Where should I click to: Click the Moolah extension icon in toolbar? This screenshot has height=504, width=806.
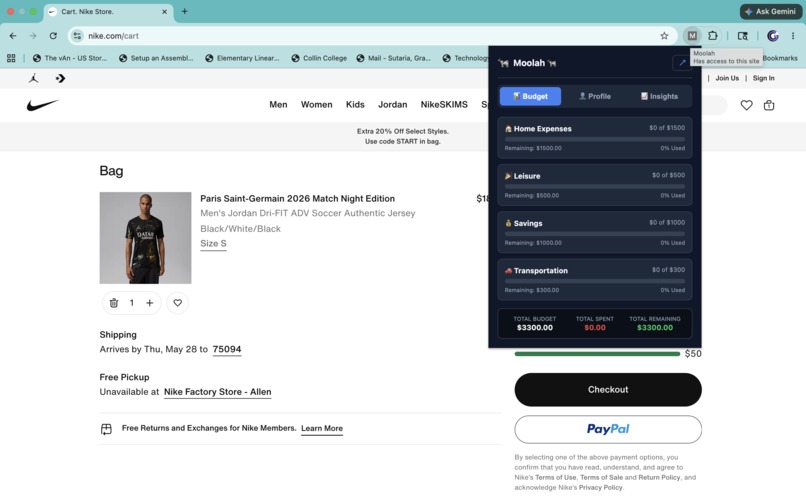[692, 35]
